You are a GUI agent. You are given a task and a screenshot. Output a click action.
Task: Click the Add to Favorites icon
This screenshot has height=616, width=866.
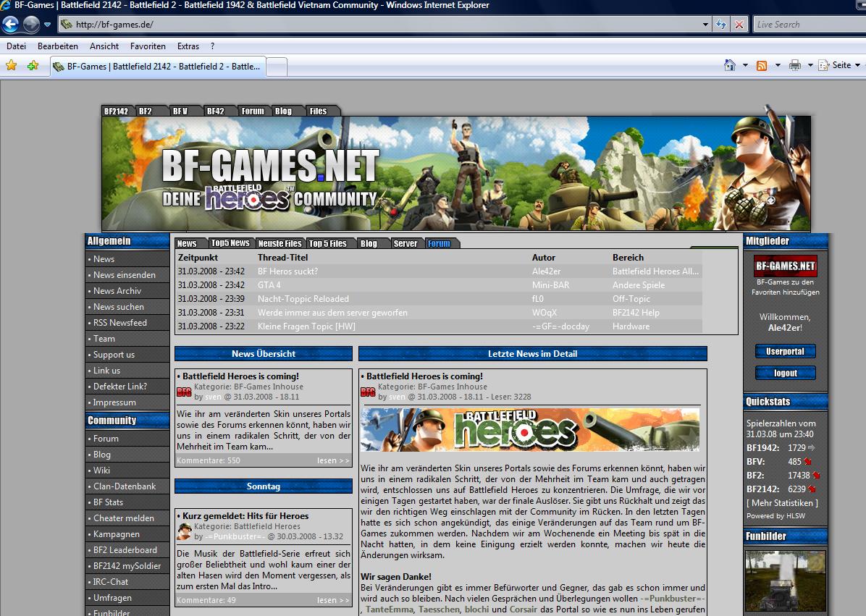(x=33, y=66)
